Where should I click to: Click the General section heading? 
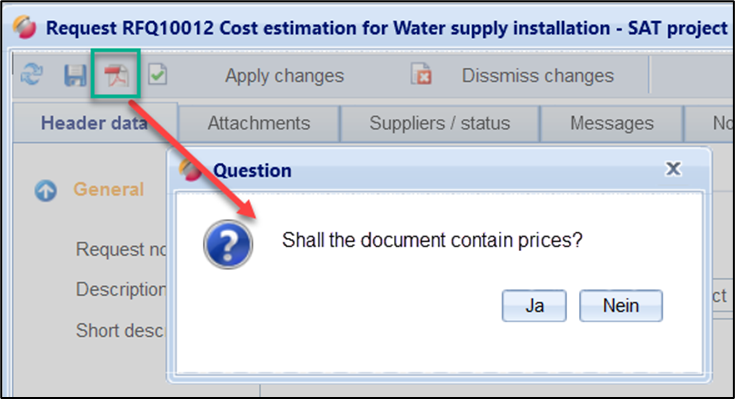(x=108, y=189)
